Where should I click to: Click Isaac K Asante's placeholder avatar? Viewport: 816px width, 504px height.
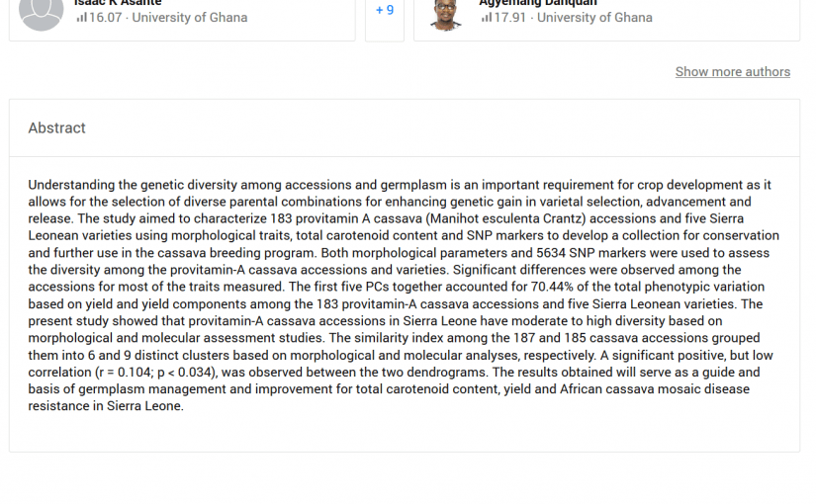tap(42, 12)
